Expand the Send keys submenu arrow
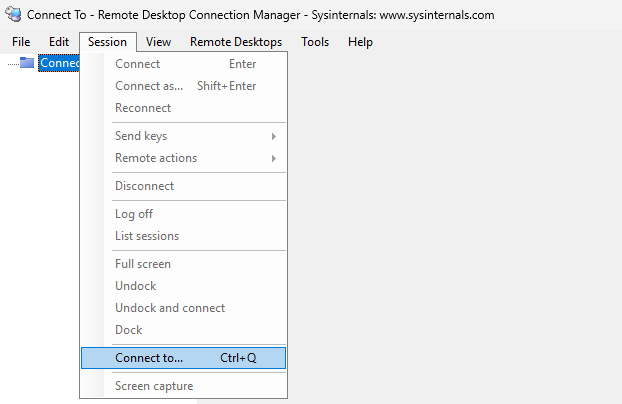Screen dimensions: 622x404 pyautogui.click(x=273, y=136)
